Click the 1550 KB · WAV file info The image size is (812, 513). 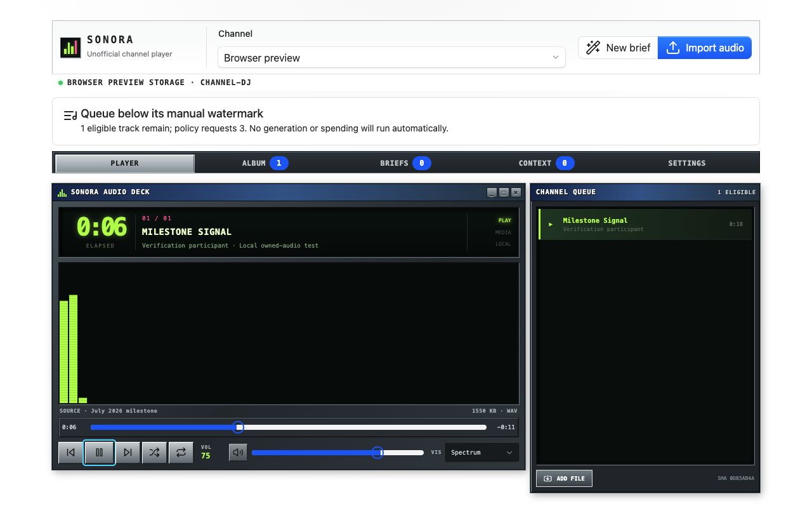point(494,411)
